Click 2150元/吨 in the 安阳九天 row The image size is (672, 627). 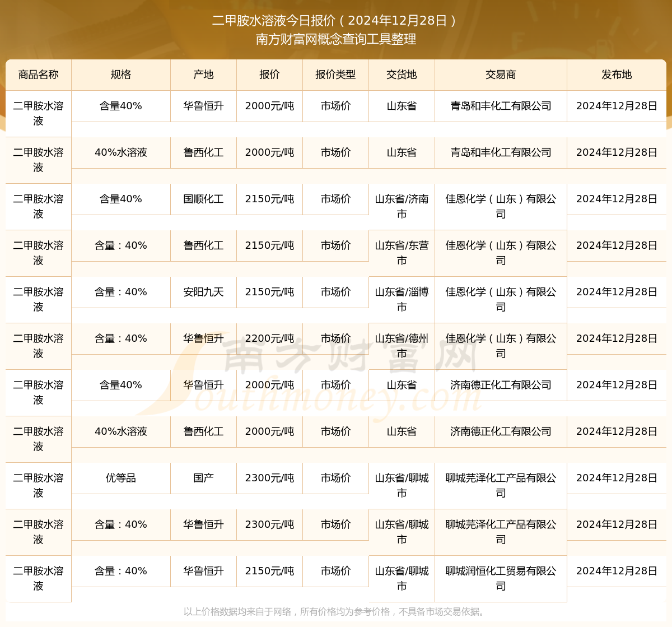coord(269,292)
